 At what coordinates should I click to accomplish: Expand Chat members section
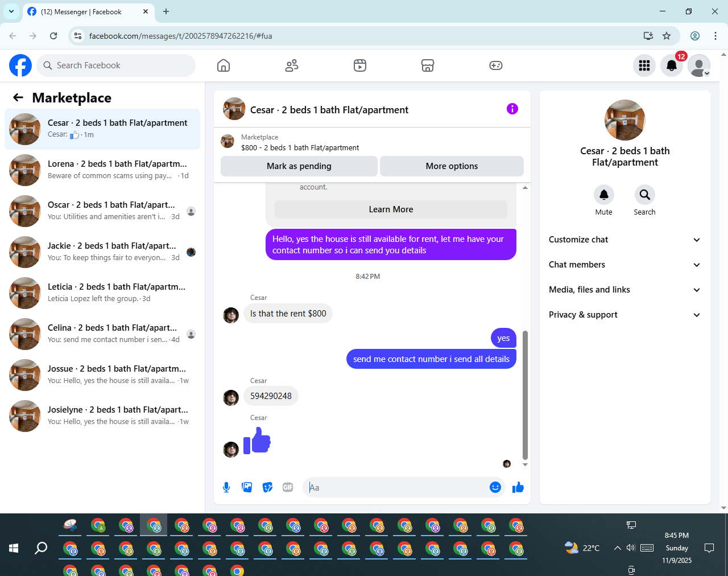pyautogui.click(x=625, y=265)
